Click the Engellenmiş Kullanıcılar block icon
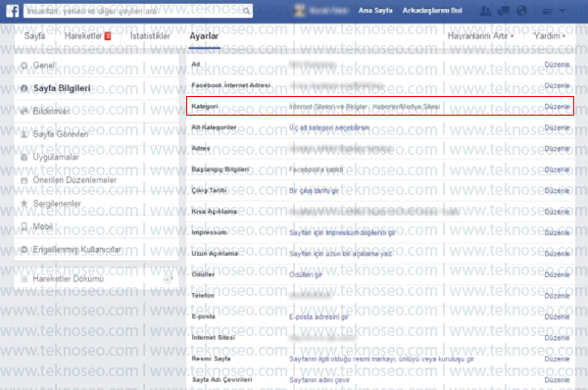 click(x=24, y=249)
